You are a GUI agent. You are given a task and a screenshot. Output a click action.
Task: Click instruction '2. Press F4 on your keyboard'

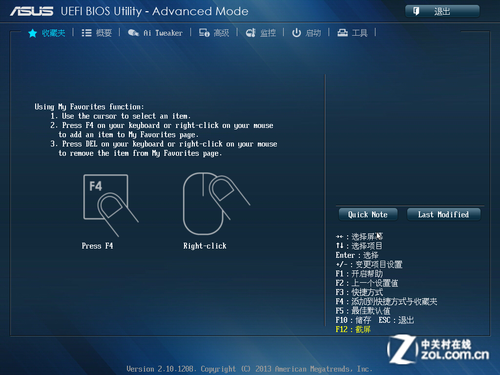(x=162, y=130)
